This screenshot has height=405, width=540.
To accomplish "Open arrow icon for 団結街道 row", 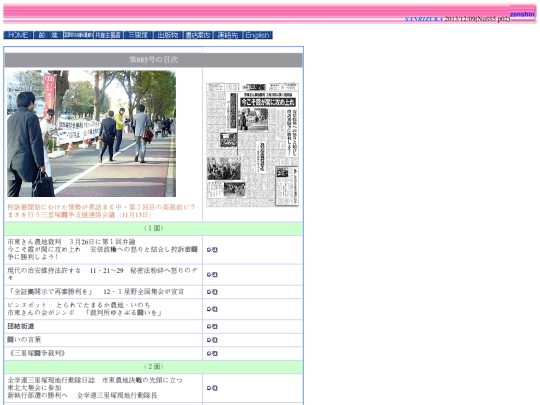I will tap(212, 326).
